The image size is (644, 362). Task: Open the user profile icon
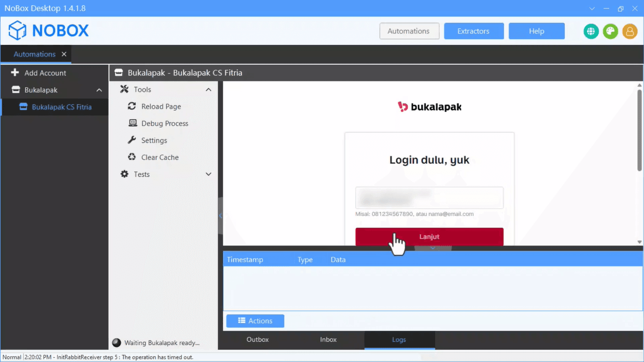[x=630, y=31]
